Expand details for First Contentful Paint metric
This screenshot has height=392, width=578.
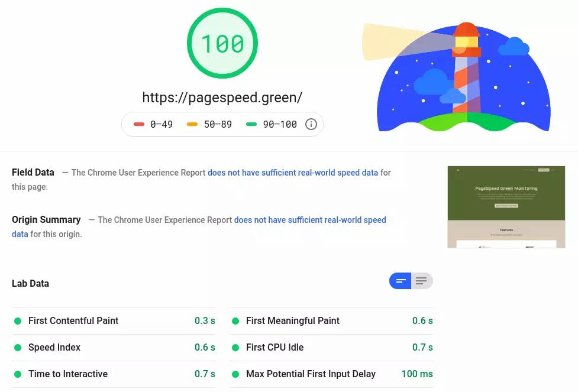[x=73, y=320]
